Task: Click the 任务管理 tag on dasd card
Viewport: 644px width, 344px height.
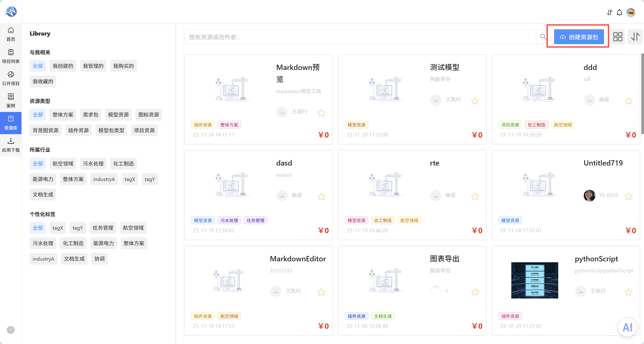Action: pos(255,220)
